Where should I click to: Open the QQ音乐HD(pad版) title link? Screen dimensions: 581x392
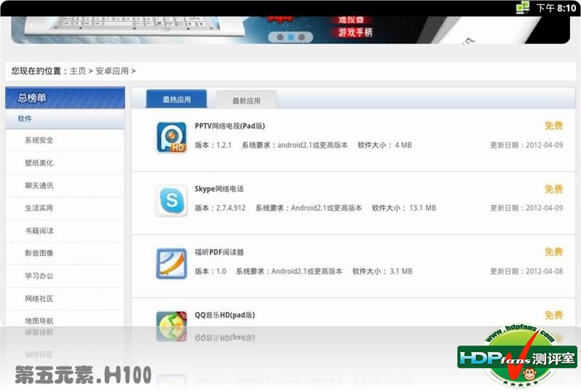(225, 315)
